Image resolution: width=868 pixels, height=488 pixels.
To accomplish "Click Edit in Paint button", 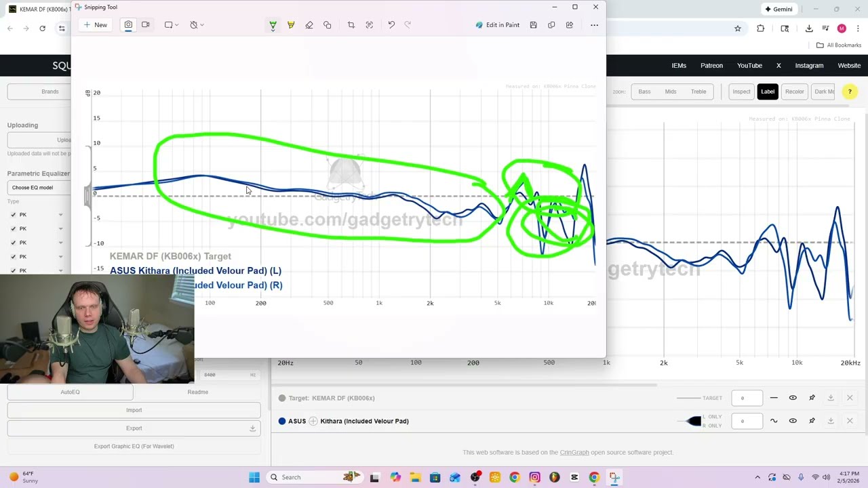I will [x=498, y=24].
